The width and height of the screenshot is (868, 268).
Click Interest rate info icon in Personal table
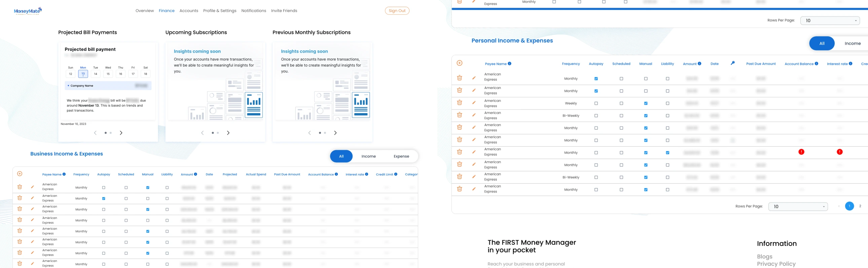tap(851, 63)
